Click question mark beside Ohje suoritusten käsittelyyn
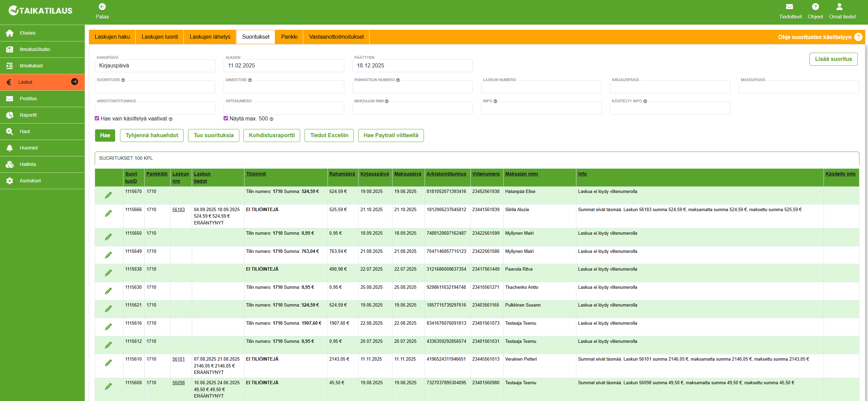 pyautogui.click(x=858, y=37)
